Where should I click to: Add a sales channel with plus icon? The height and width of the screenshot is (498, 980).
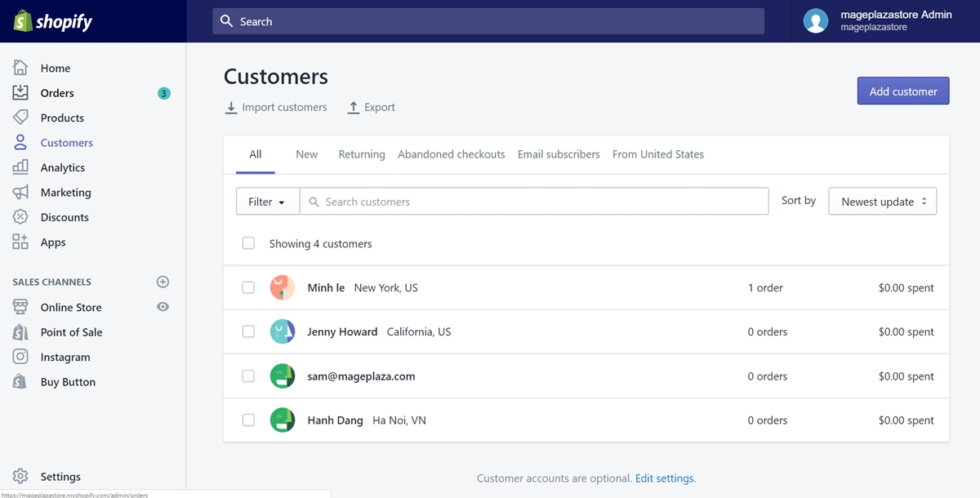163,282
